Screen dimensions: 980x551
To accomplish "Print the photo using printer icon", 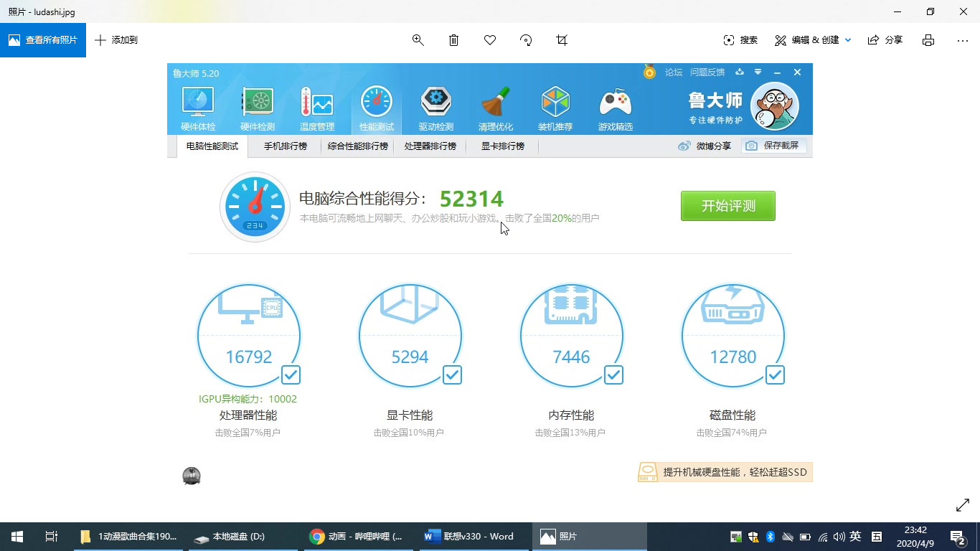I will (928, 40).
